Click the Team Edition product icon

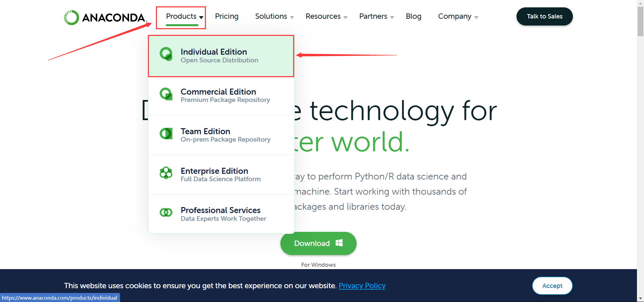click(x=166, y=134)
